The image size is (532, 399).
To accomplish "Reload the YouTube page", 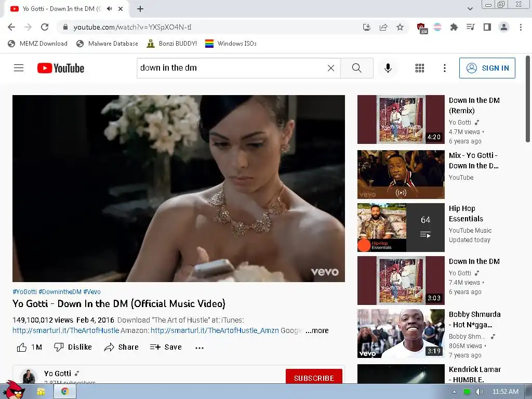I will (45, 27).
